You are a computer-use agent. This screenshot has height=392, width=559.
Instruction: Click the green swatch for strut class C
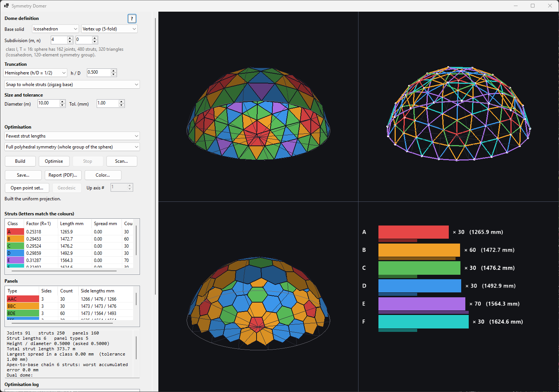(x=15, y=246)
